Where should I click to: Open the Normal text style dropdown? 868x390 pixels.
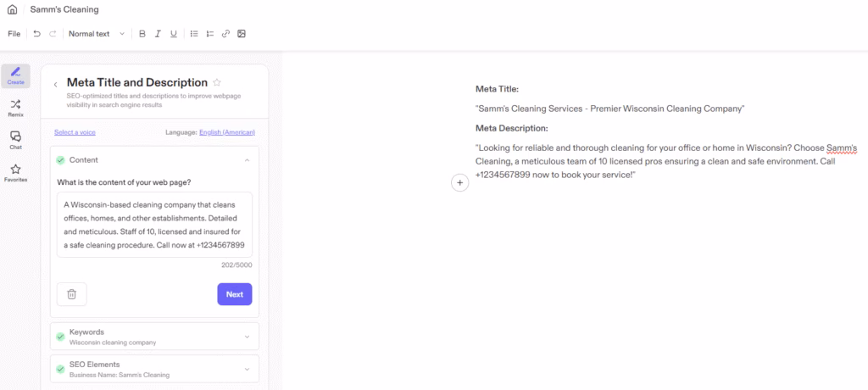[96, 34]
